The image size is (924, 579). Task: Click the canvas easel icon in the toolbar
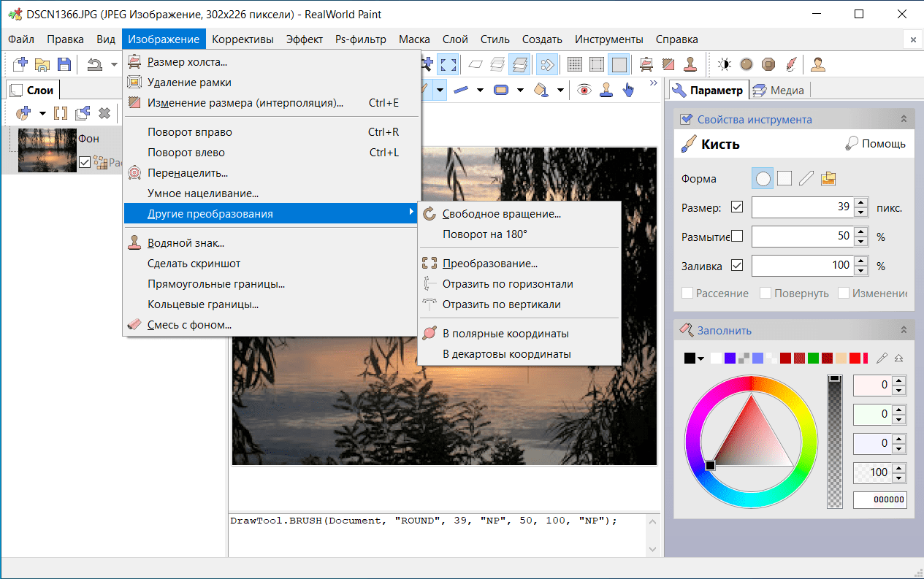click(x=646, y=64)
